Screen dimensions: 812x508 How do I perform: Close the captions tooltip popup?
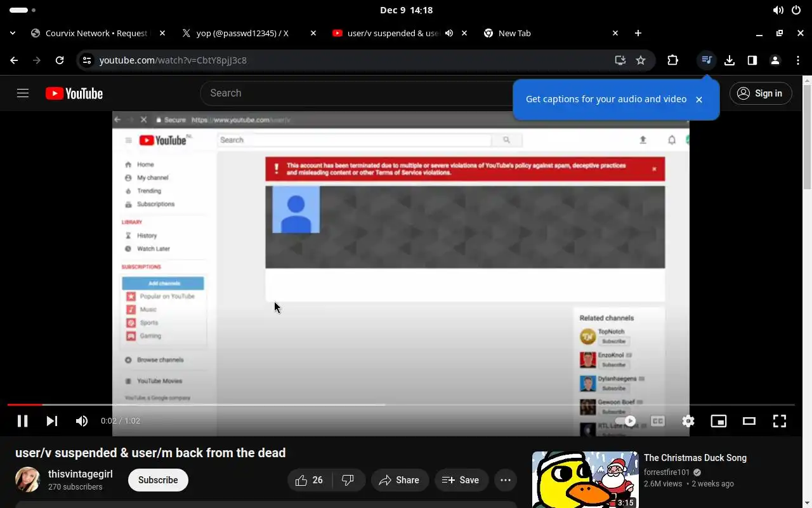(x=699, y=100)
